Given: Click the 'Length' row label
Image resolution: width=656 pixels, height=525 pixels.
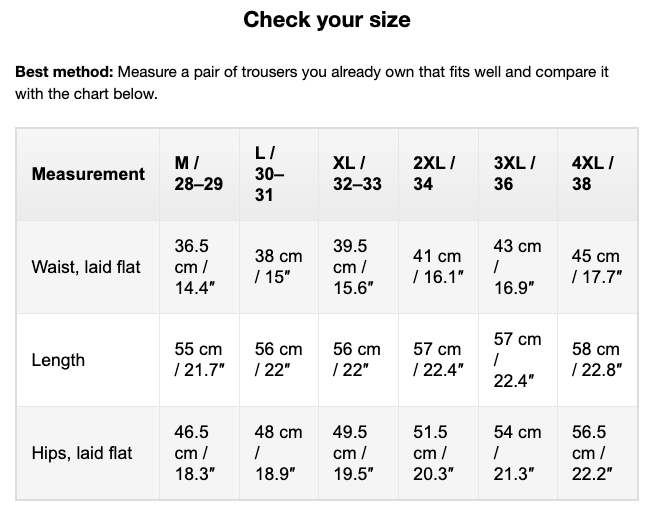Looking at the screenshot, I should [x=58, y=360].
